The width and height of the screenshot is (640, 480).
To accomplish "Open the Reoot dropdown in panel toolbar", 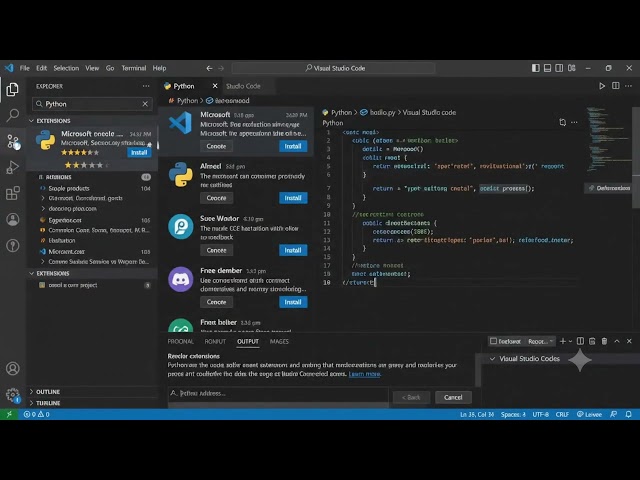I will pyautogui.click(x=540, y=341).
